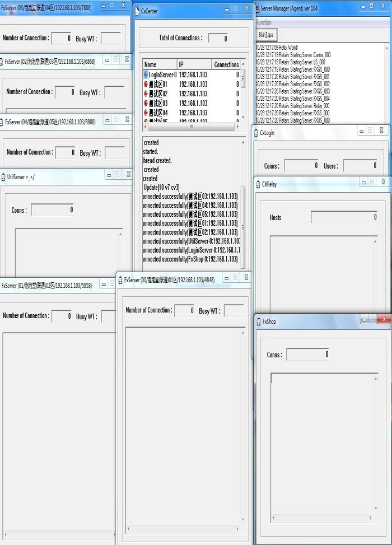Click the red status icon for 测试区01

click(x=146, y=84)
